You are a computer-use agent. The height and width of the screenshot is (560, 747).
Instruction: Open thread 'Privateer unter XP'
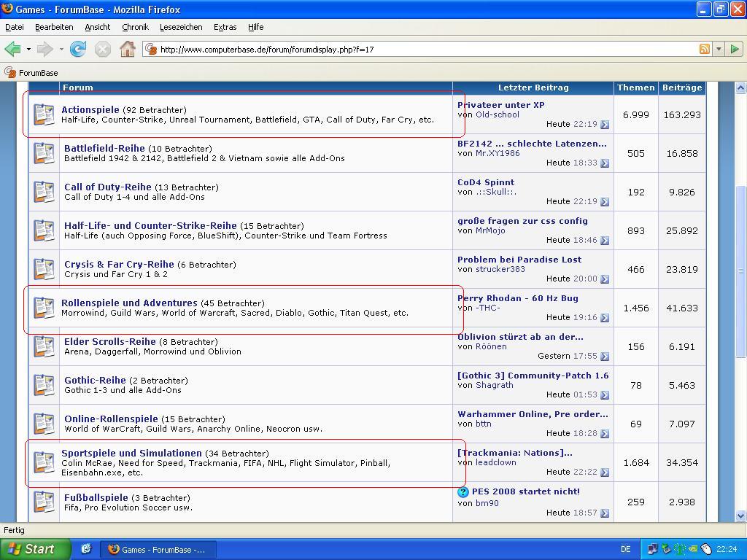pos(500,105)
